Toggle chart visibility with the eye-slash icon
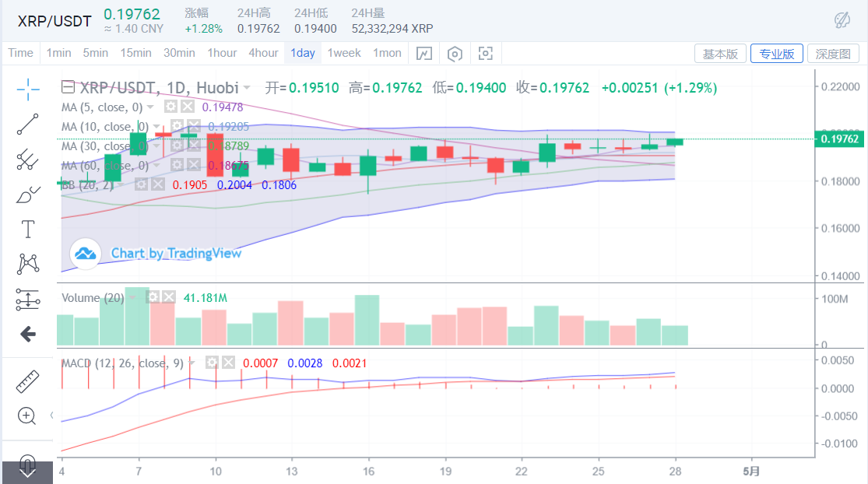This screenshot has width=868, height=484. (844, 19)
